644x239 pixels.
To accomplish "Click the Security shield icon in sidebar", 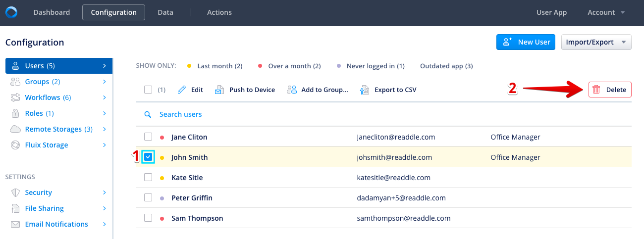I will click(x=15, y=192).
